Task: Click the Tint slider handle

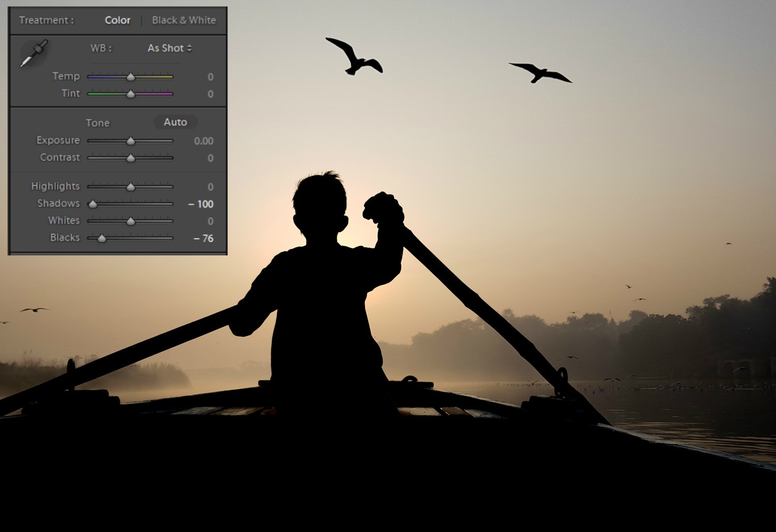Action: [x=130, y=94]
